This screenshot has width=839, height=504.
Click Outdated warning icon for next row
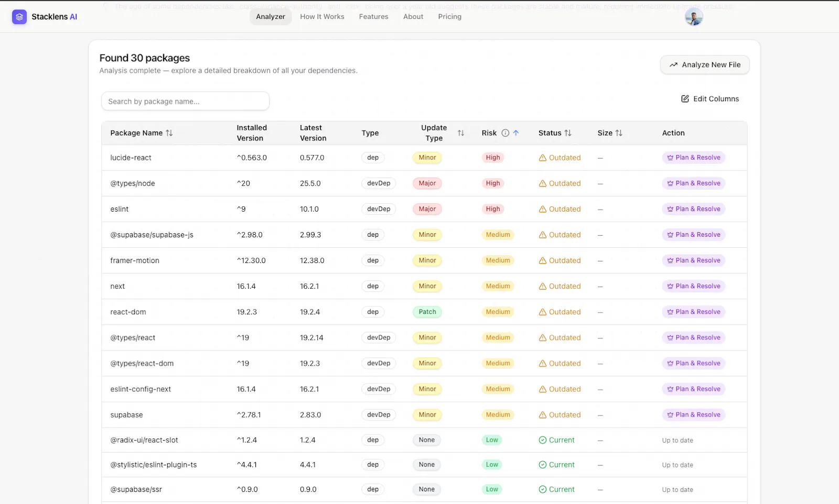pos(543,286)
